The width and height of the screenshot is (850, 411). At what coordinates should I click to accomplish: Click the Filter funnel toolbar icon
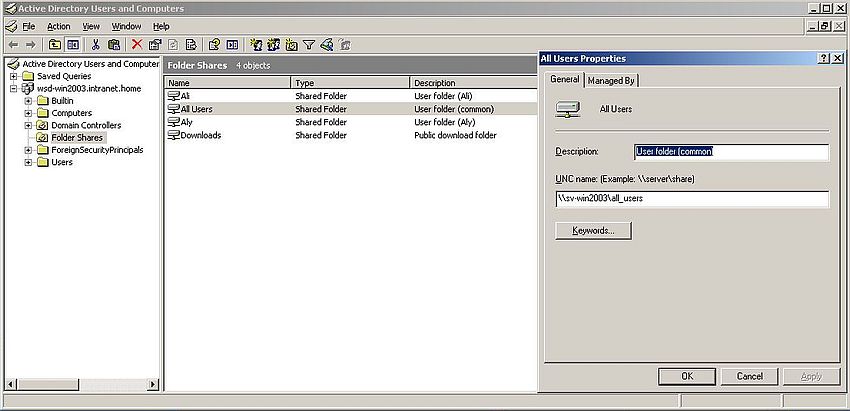(x=309, y=44)
